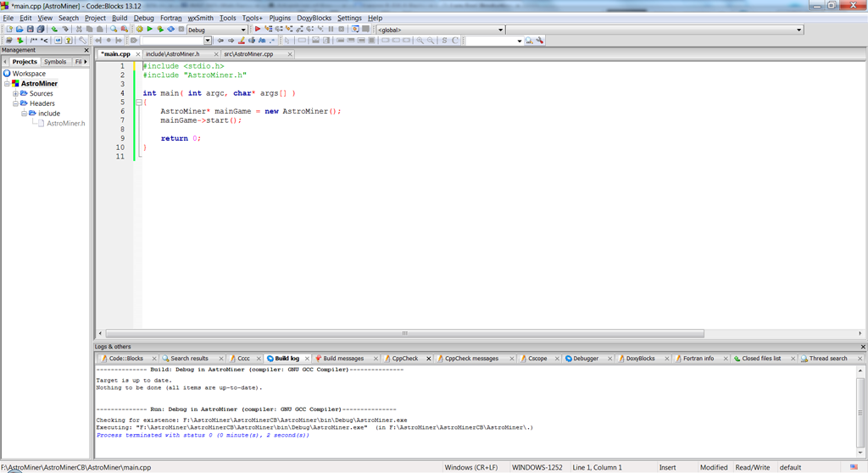
Task: Insert a DoxyBlocks block comment
Action: coord(34,41)
